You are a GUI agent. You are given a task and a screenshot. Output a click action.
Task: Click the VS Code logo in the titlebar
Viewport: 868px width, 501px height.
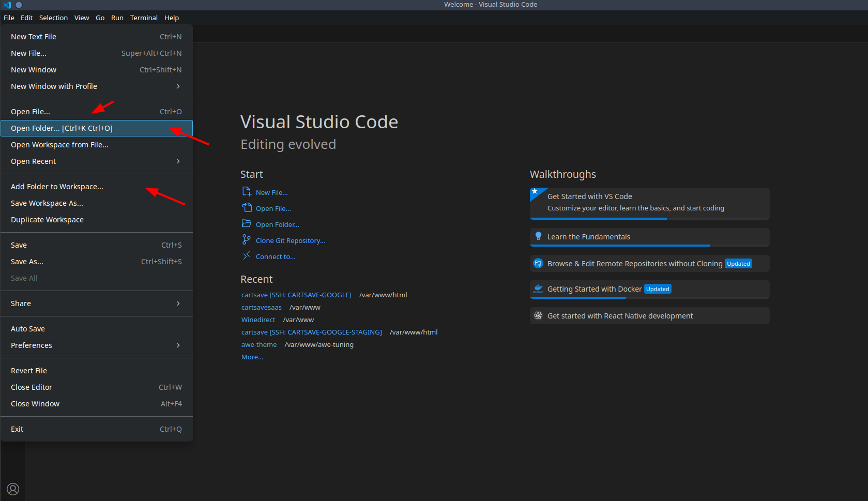point(7,5)
